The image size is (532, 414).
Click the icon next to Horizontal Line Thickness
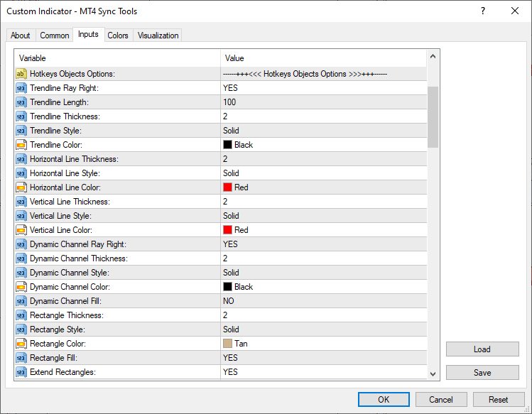click(x=21, y=159)
